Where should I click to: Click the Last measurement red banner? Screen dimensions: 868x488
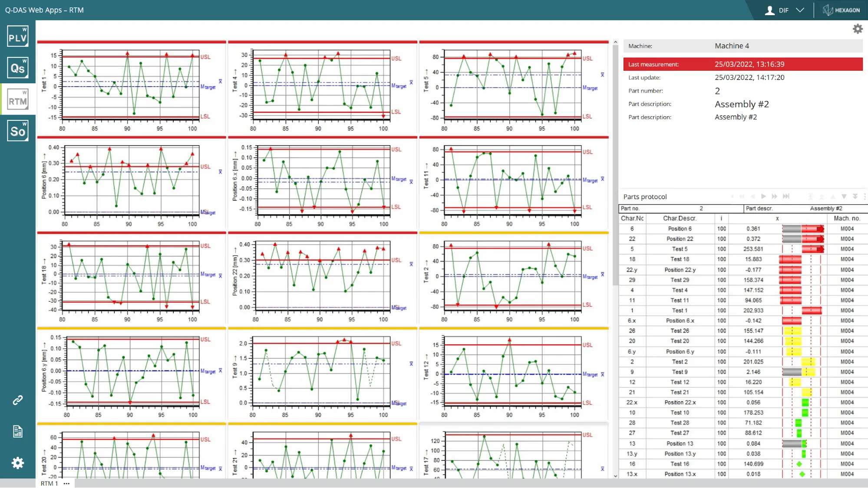point(743,64)
